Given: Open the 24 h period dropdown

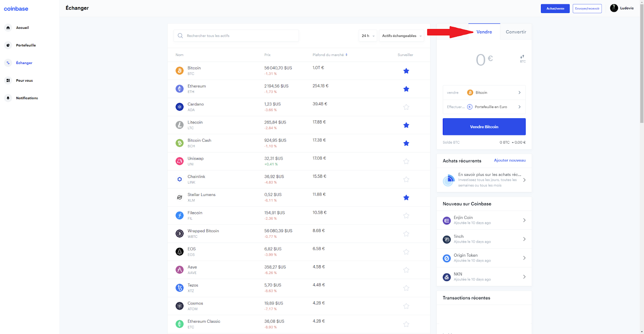Looking at the screenshot, I should coord(368,36).
